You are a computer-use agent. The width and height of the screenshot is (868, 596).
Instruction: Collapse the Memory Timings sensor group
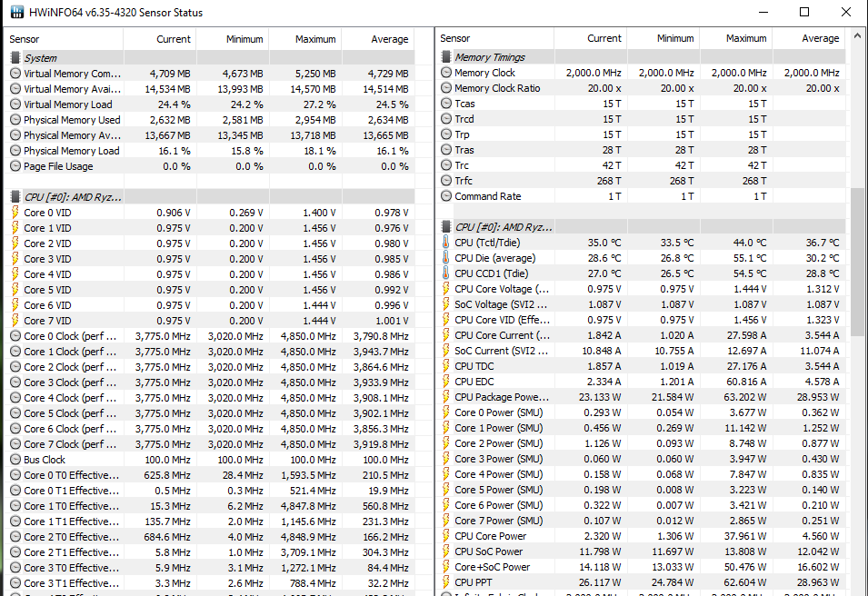point(446,57)
